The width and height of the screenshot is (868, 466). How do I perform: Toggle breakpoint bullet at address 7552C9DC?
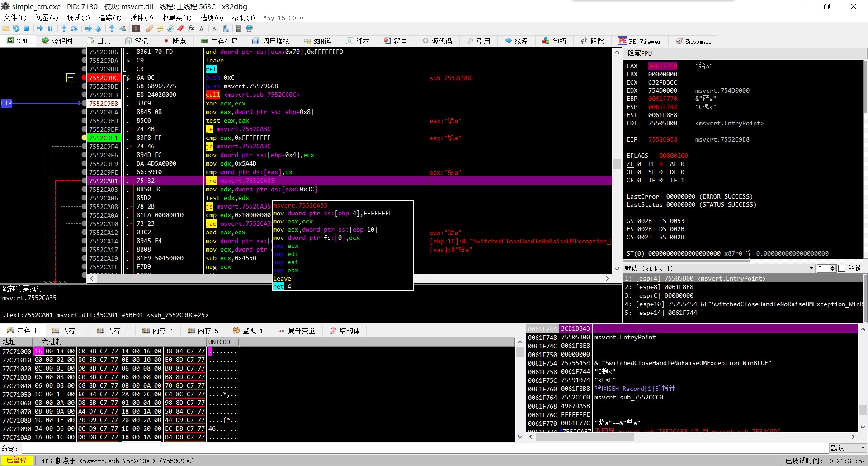(84, 78)
